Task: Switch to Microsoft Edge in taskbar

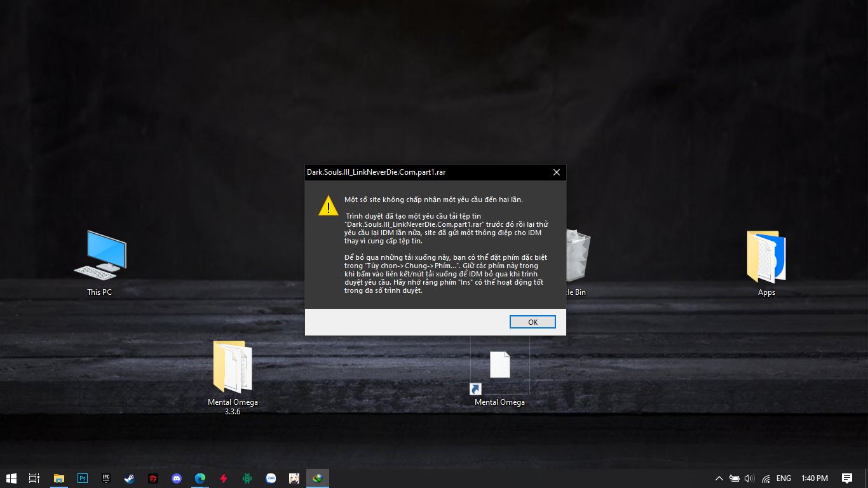Action: (200, 478)
